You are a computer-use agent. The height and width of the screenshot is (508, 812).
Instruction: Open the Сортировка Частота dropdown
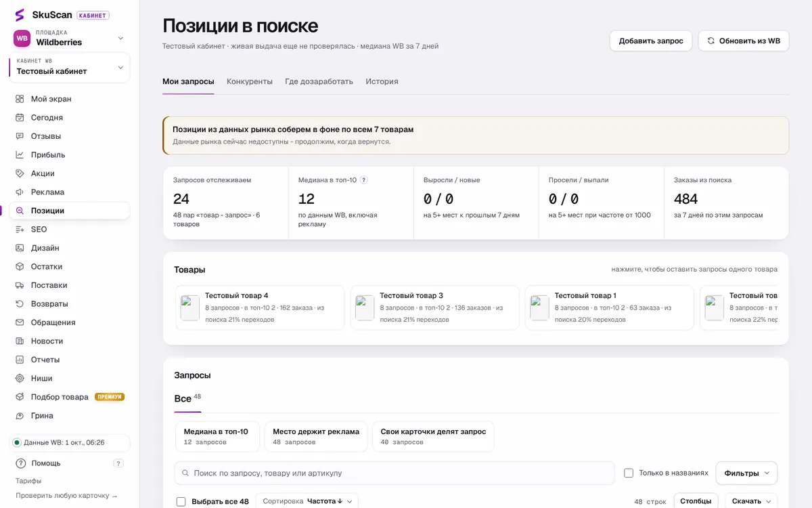point(307,501)
